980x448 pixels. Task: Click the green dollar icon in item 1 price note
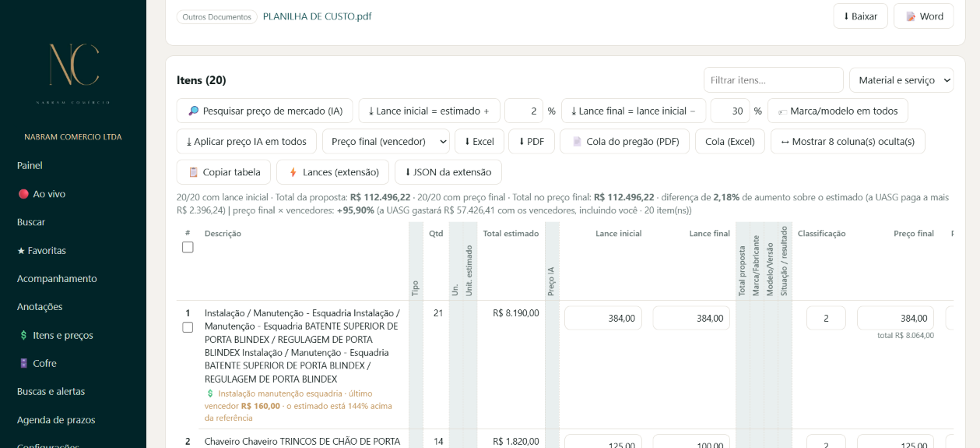click(x=210, y=394)
